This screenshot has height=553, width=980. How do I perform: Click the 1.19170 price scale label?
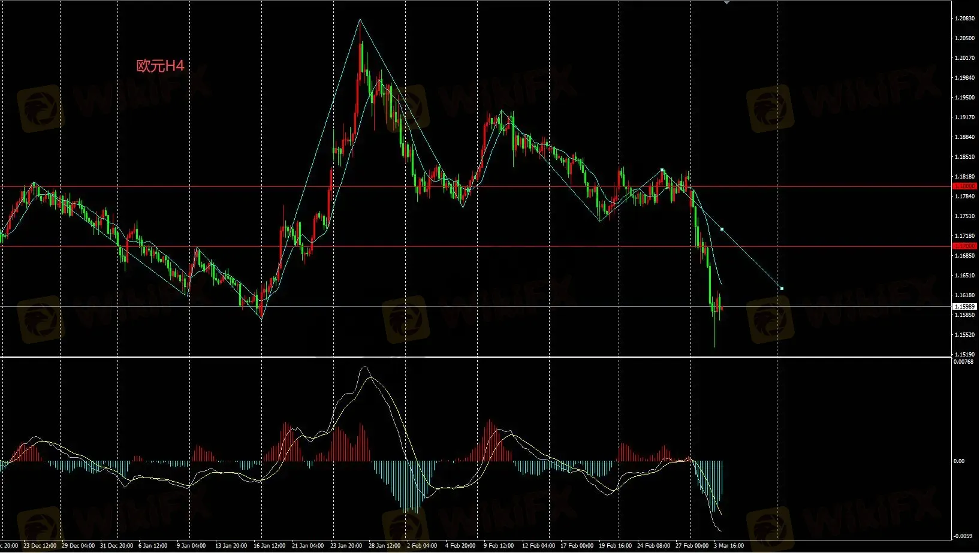tap(964, 117)
